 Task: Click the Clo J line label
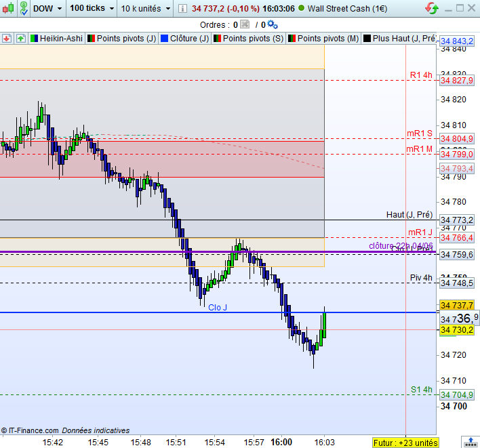pyautogui.click(x=218, y=308)
